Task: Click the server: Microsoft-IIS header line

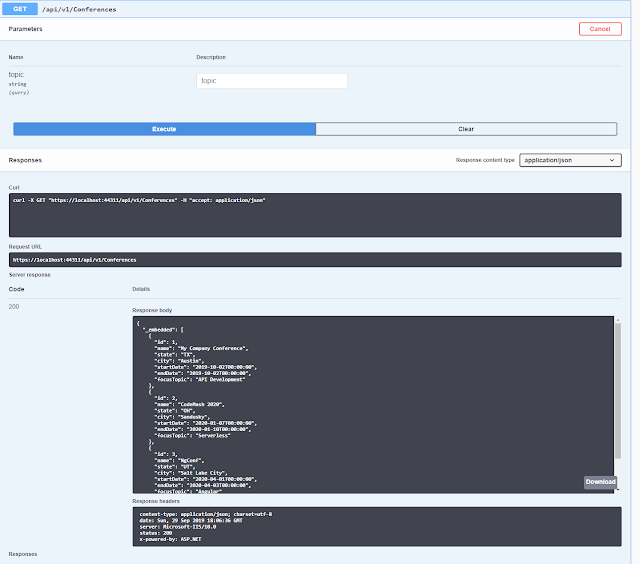Action: (178, 527)
